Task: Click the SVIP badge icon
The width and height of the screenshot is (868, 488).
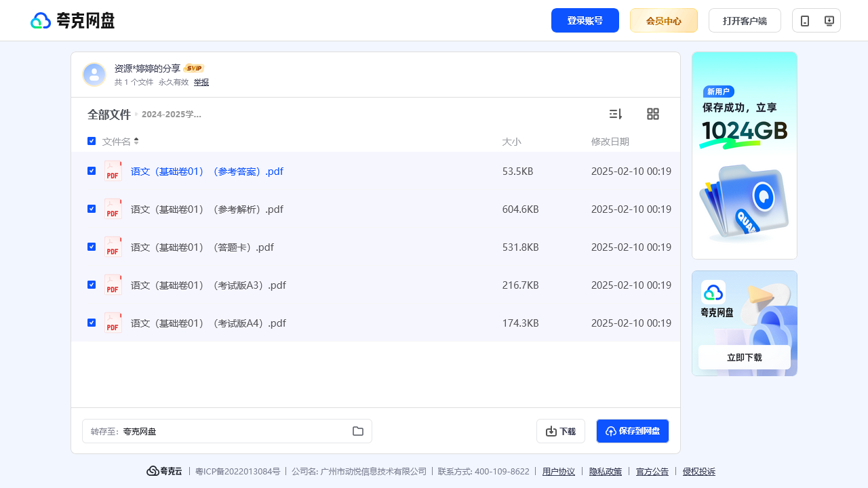Action: 195,68
